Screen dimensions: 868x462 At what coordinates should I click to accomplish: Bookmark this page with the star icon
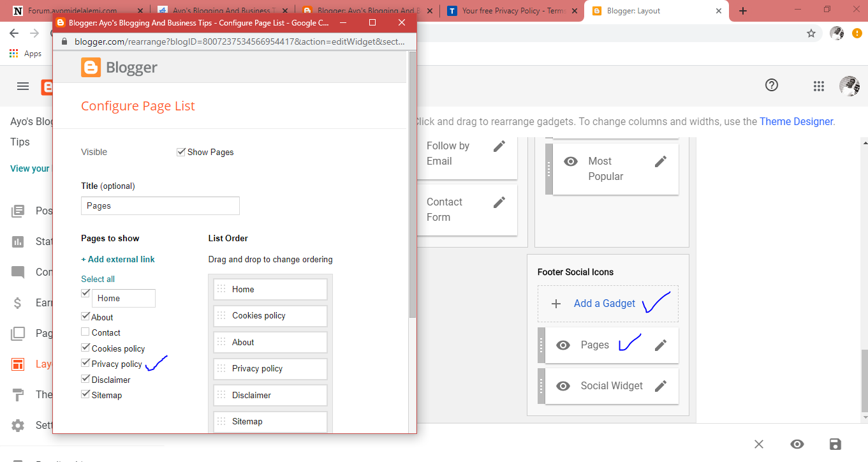coord(811,33)
